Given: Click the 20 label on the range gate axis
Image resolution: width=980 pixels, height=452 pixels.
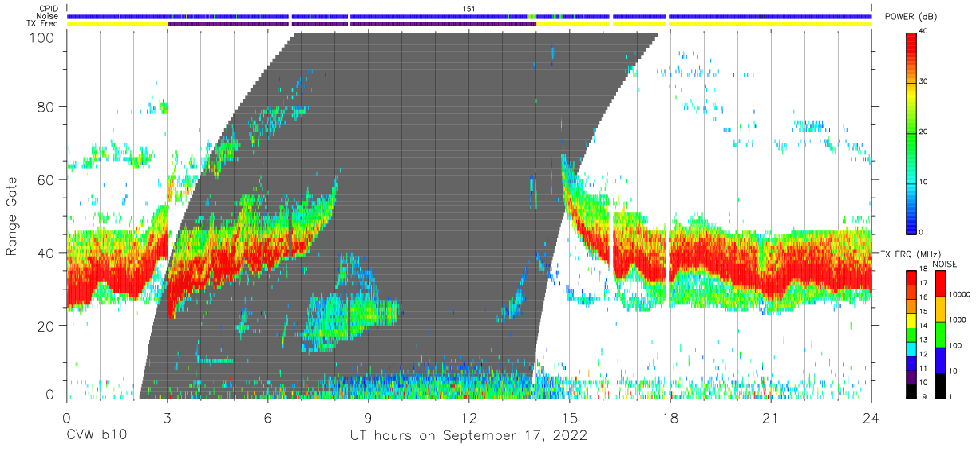Looking at the screenshot, I should pyautogui.click(x=45, y=325).
